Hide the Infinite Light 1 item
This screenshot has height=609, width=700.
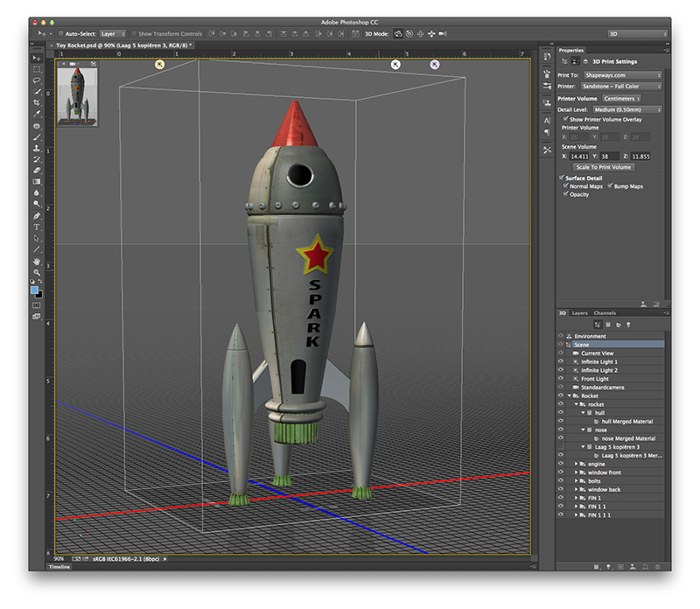562,361
